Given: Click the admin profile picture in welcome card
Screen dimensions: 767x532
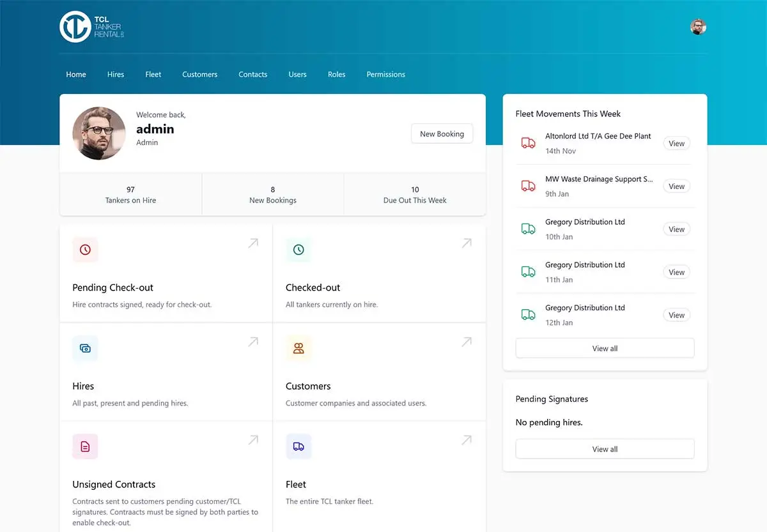Looking at the screenshot, I should (99, 133).
